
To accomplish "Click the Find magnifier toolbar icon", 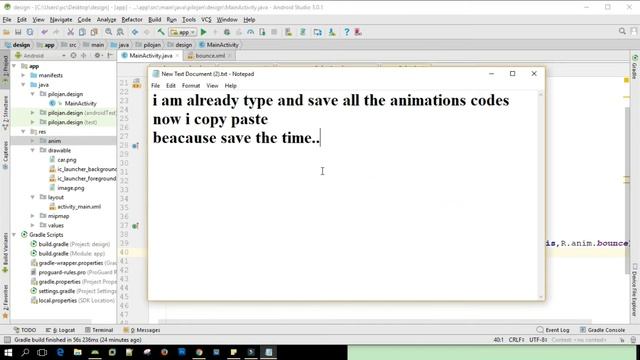I will 109,32.
